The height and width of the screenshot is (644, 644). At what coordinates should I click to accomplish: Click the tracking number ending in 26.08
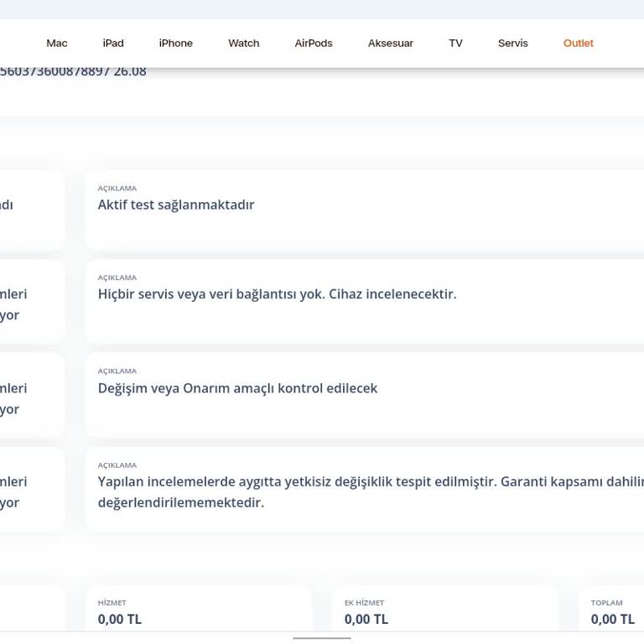click(x=73, y=71)
